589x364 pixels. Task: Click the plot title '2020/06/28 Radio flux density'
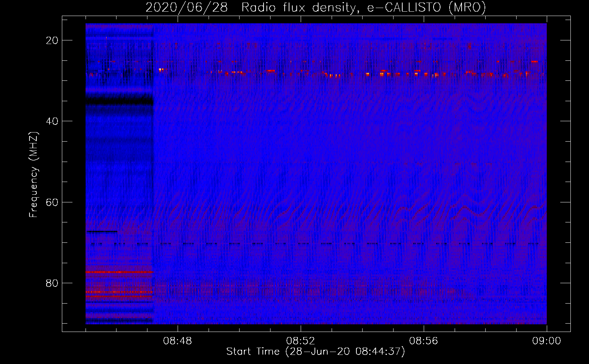[316, 7]
